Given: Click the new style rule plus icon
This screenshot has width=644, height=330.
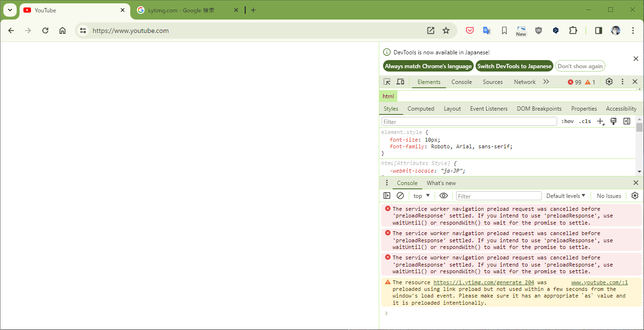Looking at the screenshot, I should tap(601, 122).
